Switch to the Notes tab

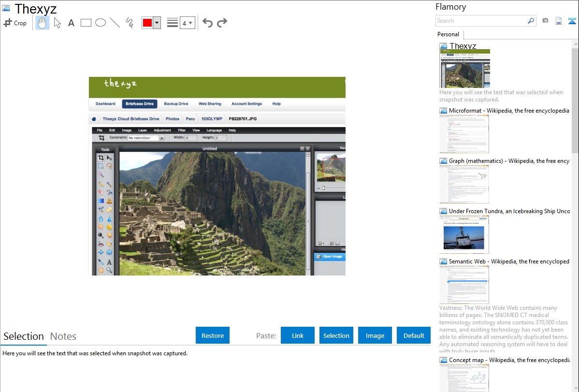(63, 336)
